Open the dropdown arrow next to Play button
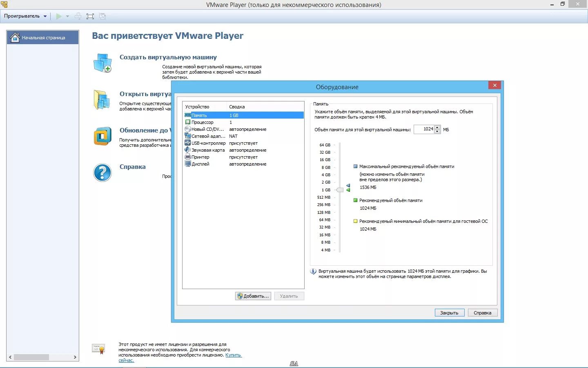Viewport: 588px width, 368px height. [67, 16]
